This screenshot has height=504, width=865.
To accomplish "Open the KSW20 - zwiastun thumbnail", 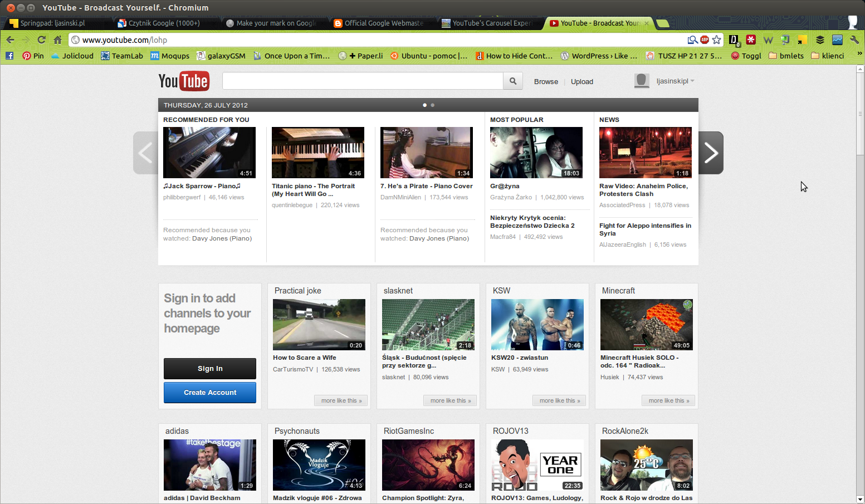I will click(537, 325).
